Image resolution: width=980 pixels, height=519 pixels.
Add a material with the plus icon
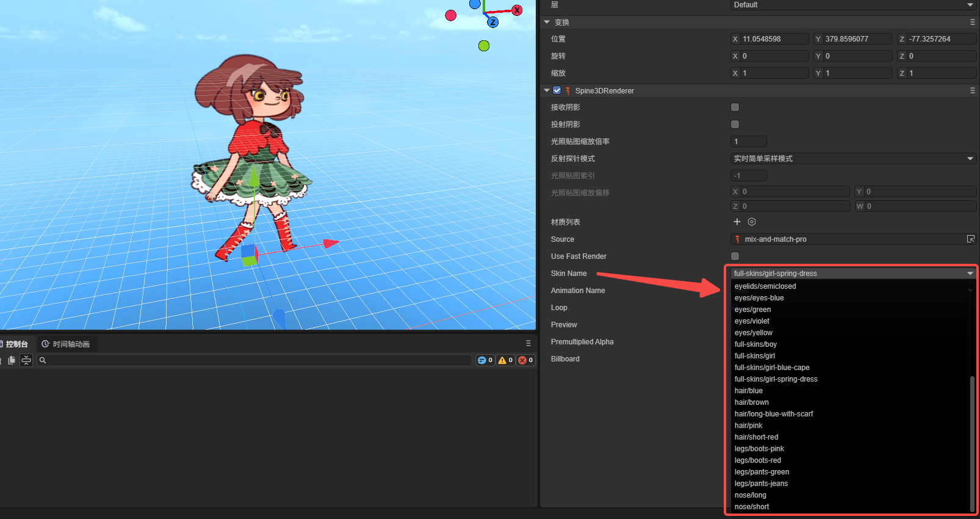[x=737, y=222]
